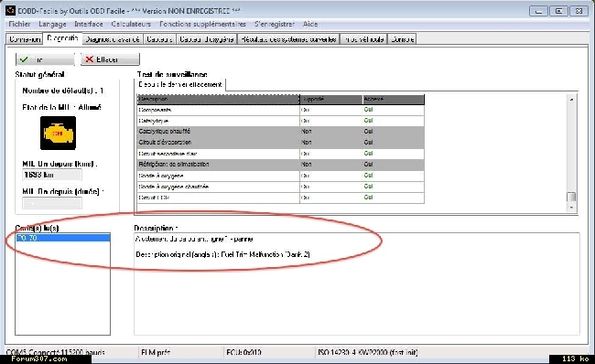Viewport: 595px width, 364px height.
Task: Click the monitoring table scrollbar down arrow
Action: [571, 208]
